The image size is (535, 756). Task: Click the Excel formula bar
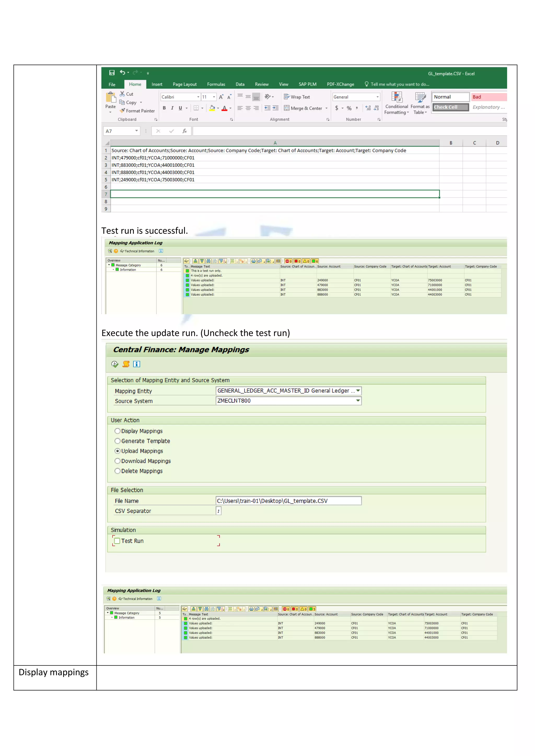click(x=350, y=131)
